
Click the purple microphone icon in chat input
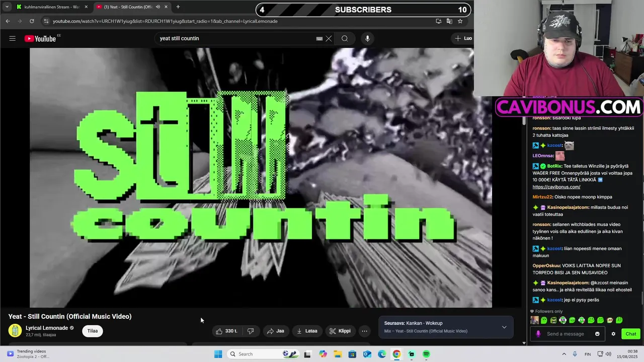tap(538, 334)
